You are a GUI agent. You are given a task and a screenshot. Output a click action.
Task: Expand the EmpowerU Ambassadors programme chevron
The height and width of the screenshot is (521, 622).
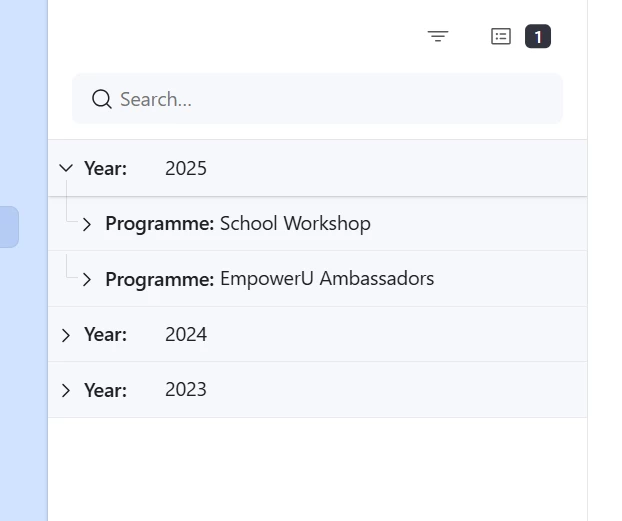(x=87, y=279)
